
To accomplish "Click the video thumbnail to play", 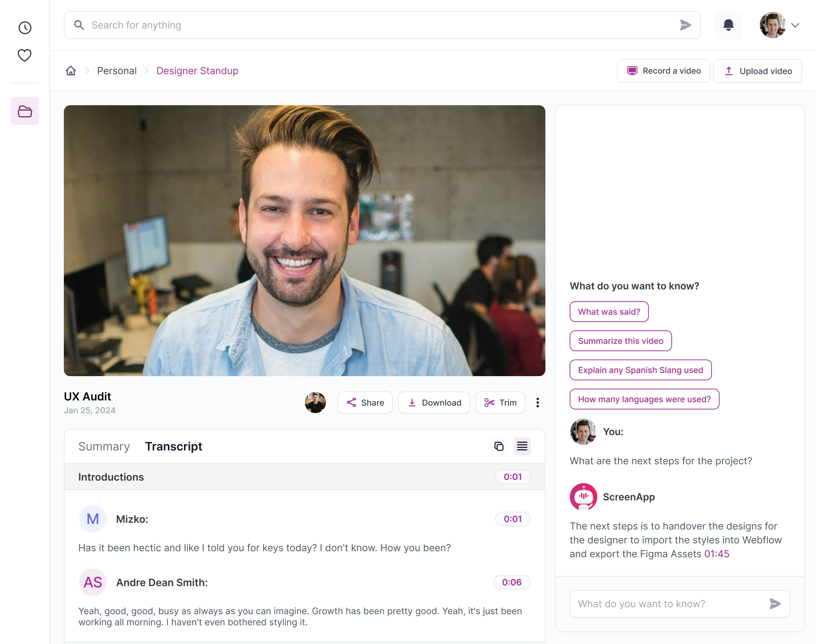I will (x=304, y=240).
